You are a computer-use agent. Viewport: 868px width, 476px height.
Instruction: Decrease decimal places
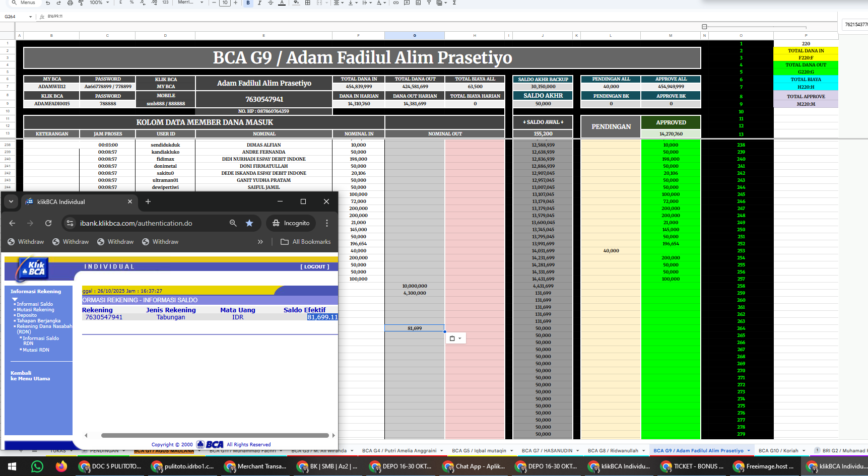click(143, 3)
